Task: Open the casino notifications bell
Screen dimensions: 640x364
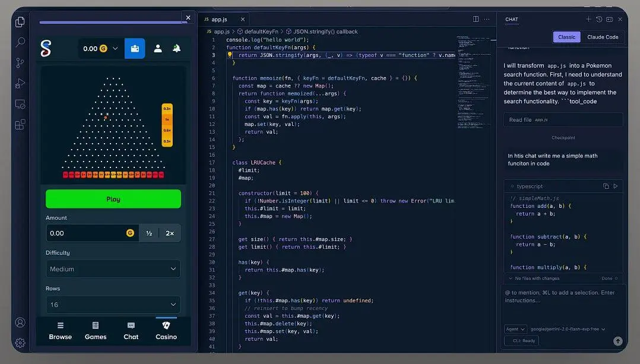Action: 176,49
